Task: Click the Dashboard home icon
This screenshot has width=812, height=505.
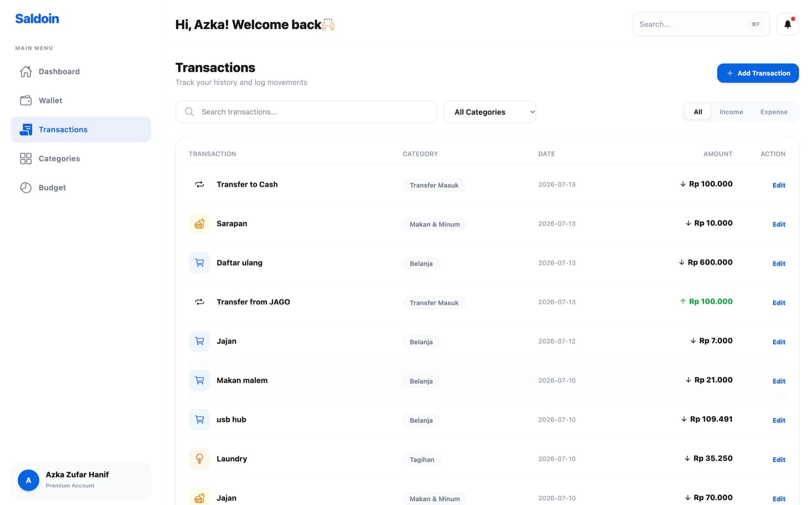Action: [26, 72]
